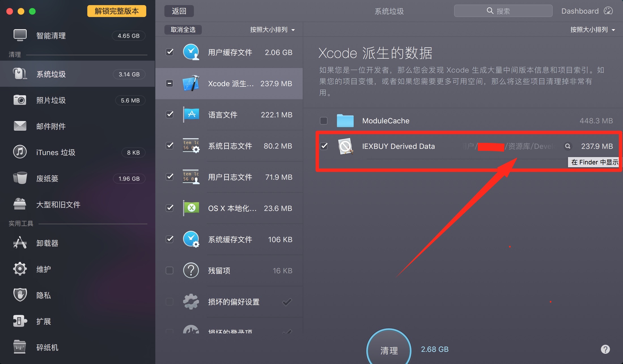Select 卸载器 sidebar item label
The image size is (623, 364).
pyautogui.click(x=47, y=243)
